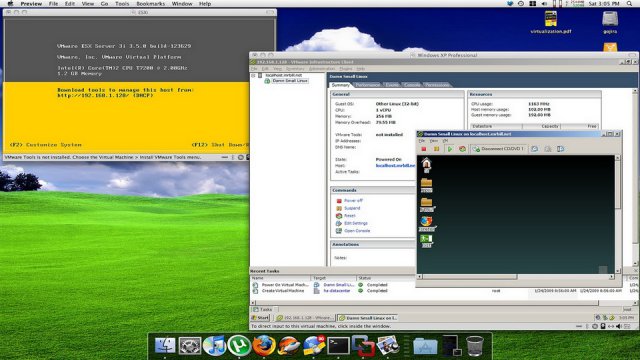
Task: Click the Capacity column header in Resources
Action: (x=549, y=127)
